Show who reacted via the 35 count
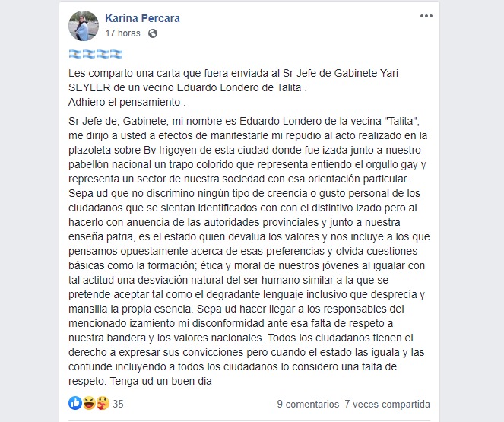Image resolution: width=504 pixels, height=422 pixels. tap(118, 404)
